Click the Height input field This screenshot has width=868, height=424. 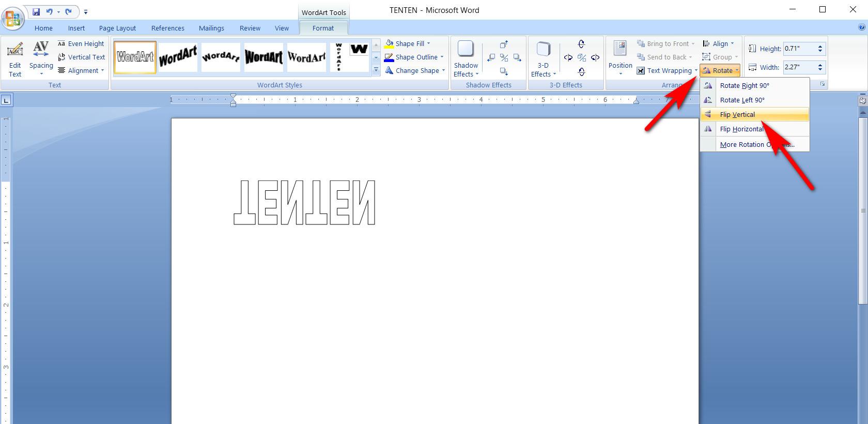pyautogui.click(x=799, y=49)
